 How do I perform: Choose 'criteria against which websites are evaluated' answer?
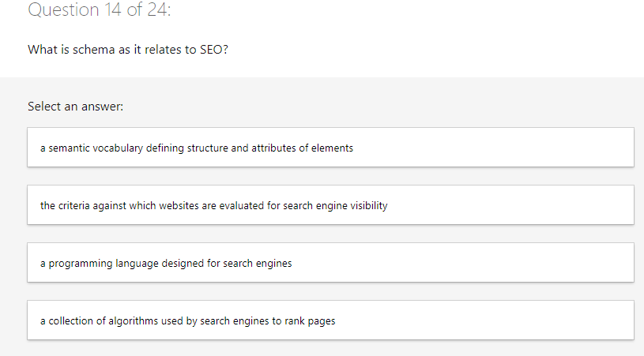tap(214, 205)
